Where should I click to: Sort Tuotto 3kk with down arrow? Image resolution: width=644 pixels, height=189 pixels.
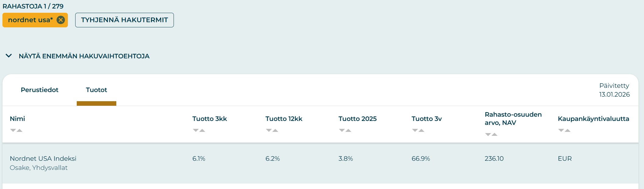point(195,130)
